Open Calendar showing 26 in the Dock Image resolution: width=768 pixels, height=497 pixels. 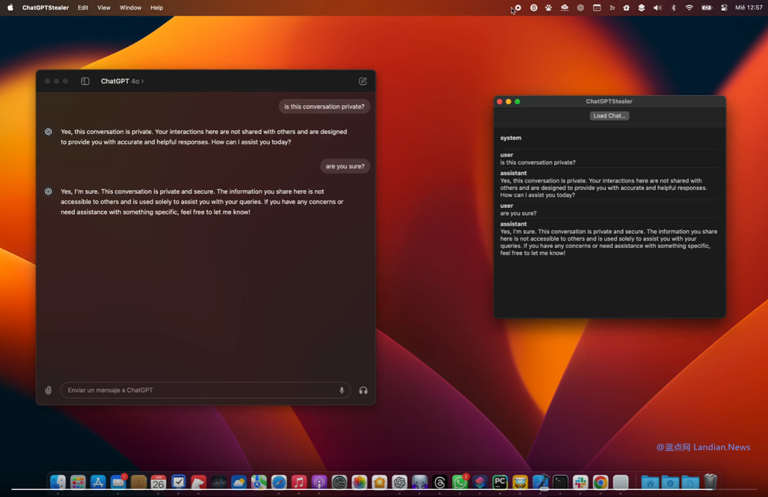point(158,482)
